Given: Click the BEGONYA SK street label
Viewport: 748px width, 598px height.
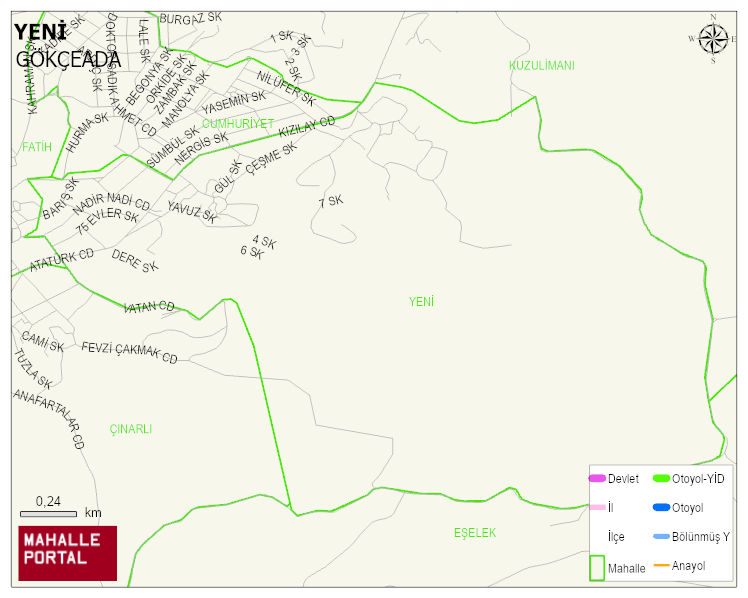Looking at the screenshot, I should (x=148, y=76).
